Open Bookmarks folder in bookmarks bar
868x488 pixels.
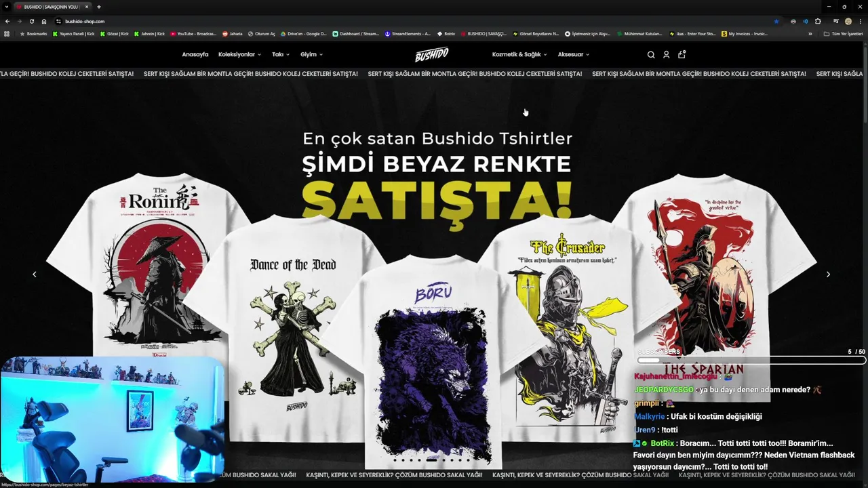click(x=33, y=33)
